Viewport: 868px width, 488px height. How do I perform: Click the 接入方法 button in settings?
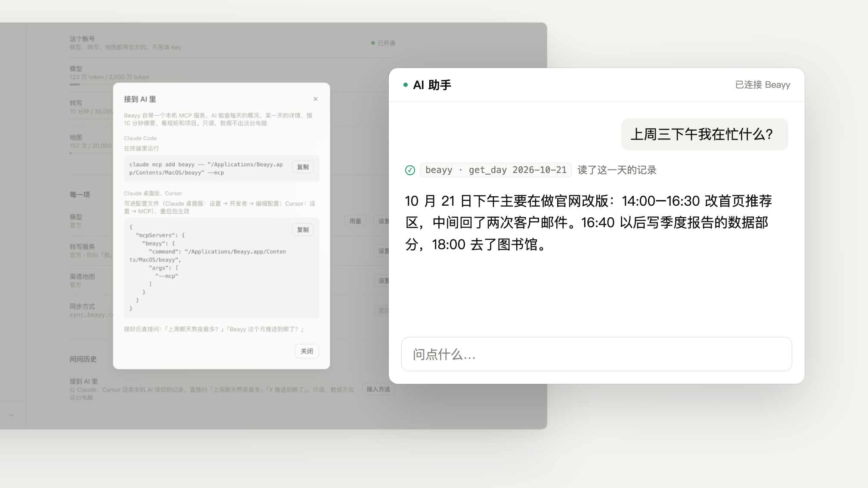click(x=378, y=389)
